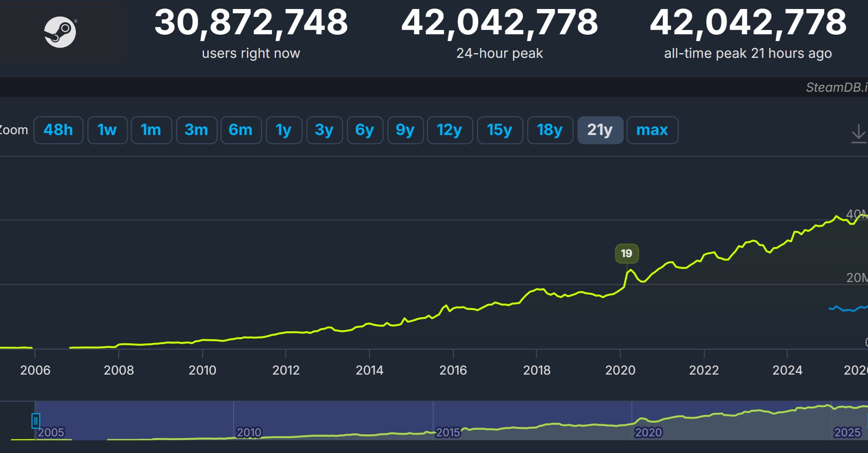Pick the 3y zoom option
868x453 pixels.
click(x=324, y=130)
